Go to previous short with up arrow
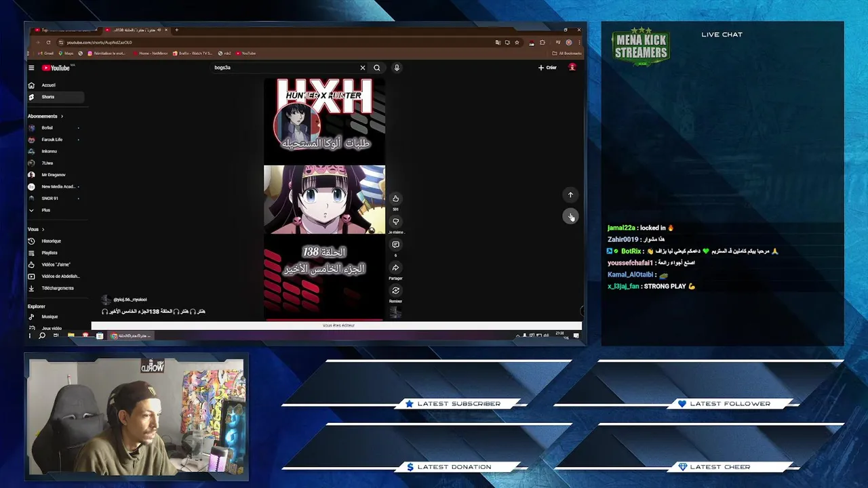This screenshot has height=488, width=868. tap(570, 195)
